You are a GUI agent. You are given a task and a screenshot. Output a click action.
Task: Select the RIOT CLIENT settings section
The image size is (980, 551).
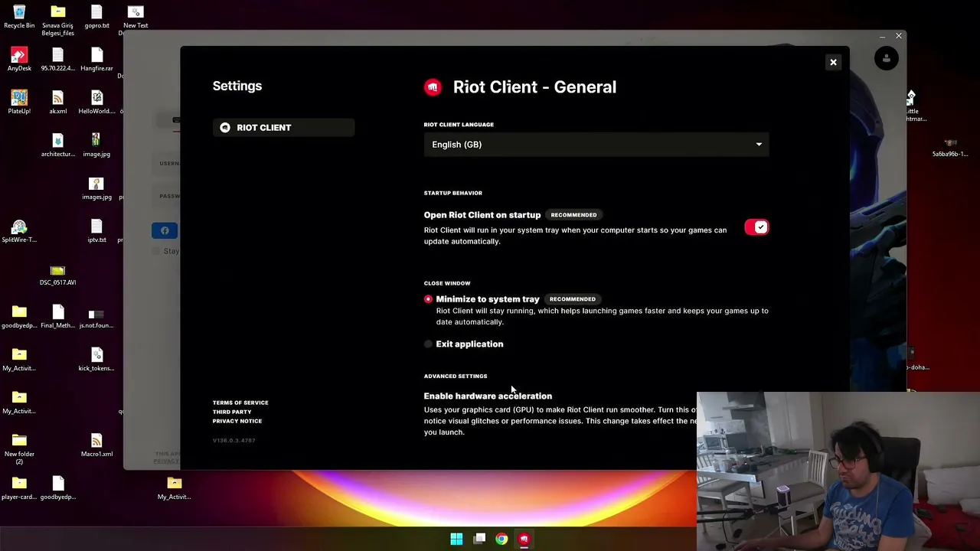283,128
